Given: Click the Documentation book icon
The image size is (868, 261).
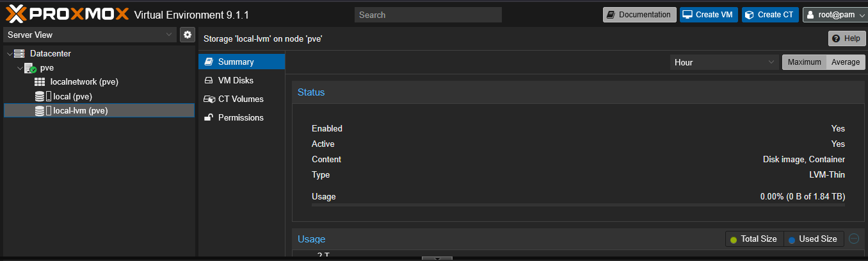Looking at the screenshot, I should click(611, 15).
